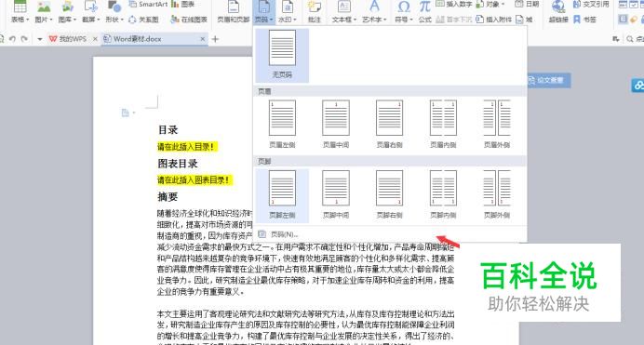Click the Undo arrow in quick access bar
Viewport: 644px width, 345px height.
coord(12,39)
